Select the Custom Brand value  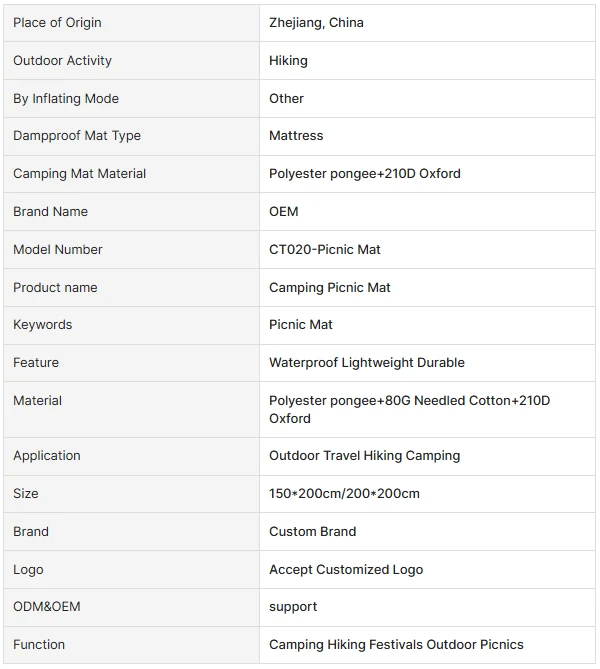pos(312,532)
